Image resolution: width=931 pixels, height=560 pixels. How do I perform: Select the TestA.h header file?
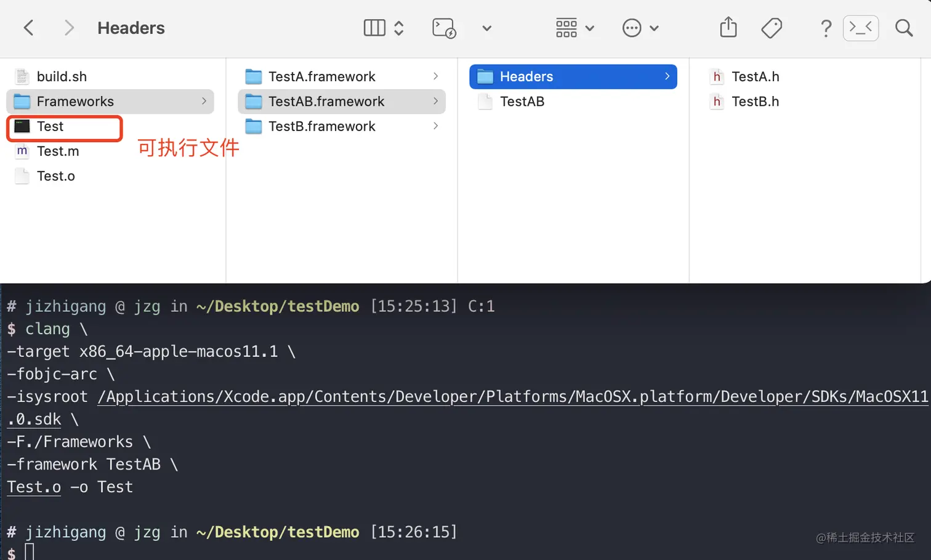pyautogui.click(x=755, y=77)
